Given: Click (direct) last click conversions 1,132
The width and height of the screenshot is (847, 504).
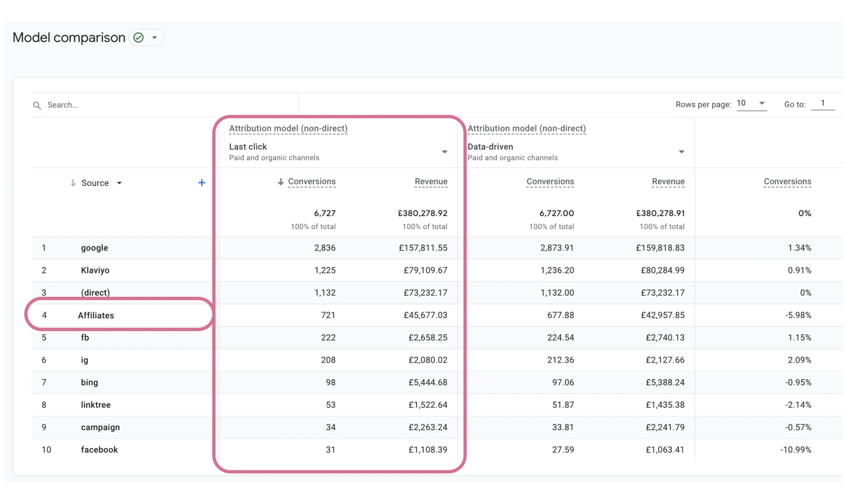Looking at the screenshot, I should [x=325, y=292].
